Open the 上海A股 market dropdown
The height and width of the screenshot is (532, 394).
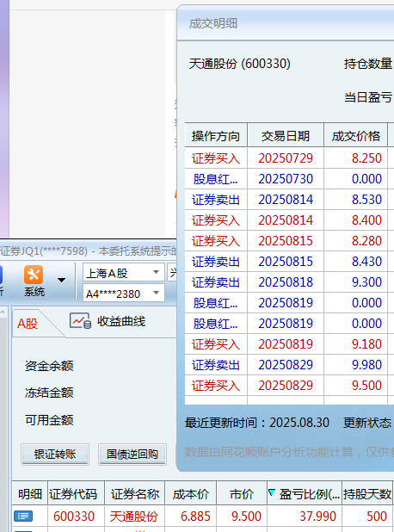[x=124, y=272]
